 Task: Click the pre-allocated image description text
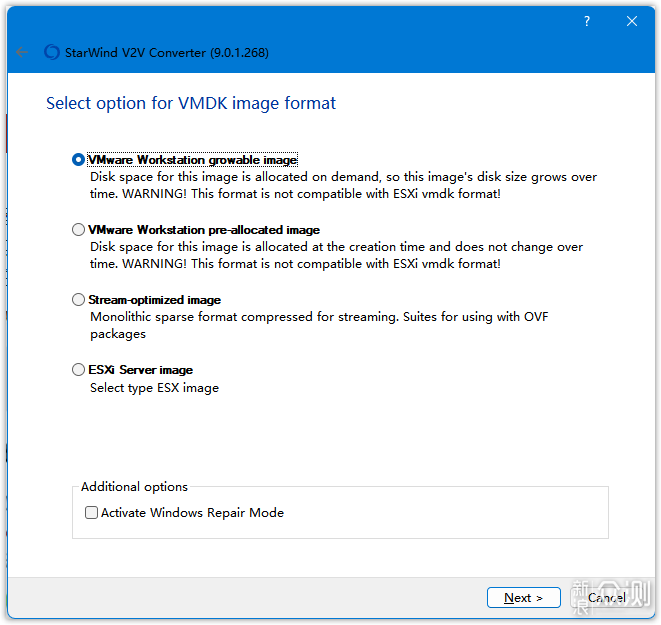336,255
